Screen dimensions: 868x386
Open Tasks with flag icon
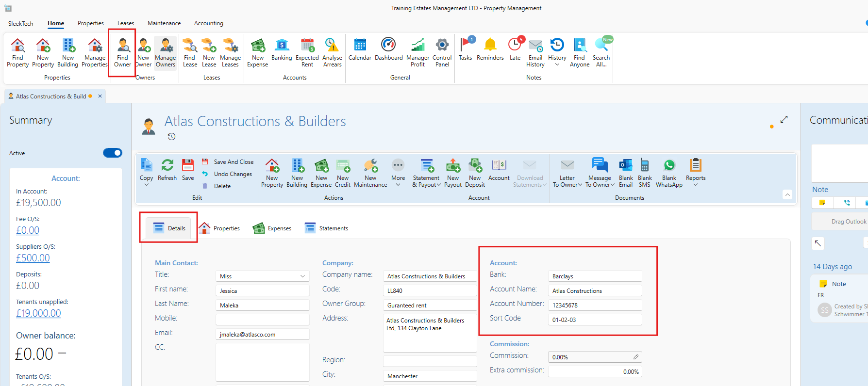(x=466, y=49)
